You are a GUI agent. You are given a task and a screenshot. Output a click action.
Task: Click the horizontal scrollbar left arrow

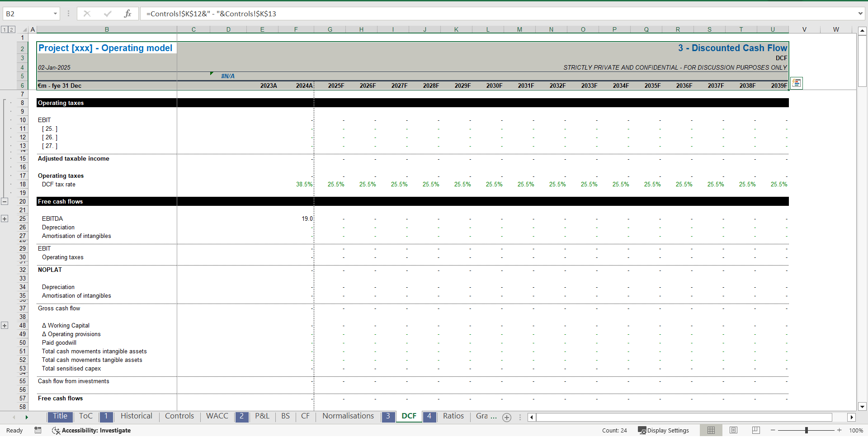coord(532,417)
